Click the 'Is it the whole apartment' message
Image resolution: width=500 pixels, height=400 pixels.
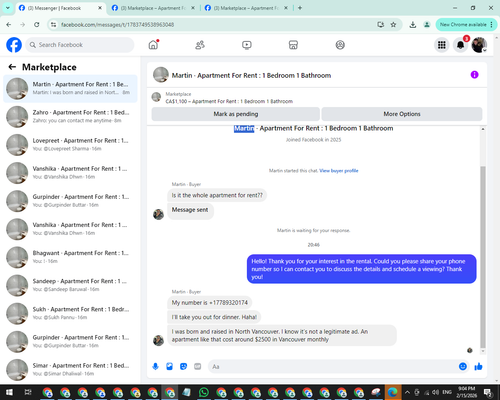coord(217,195)
